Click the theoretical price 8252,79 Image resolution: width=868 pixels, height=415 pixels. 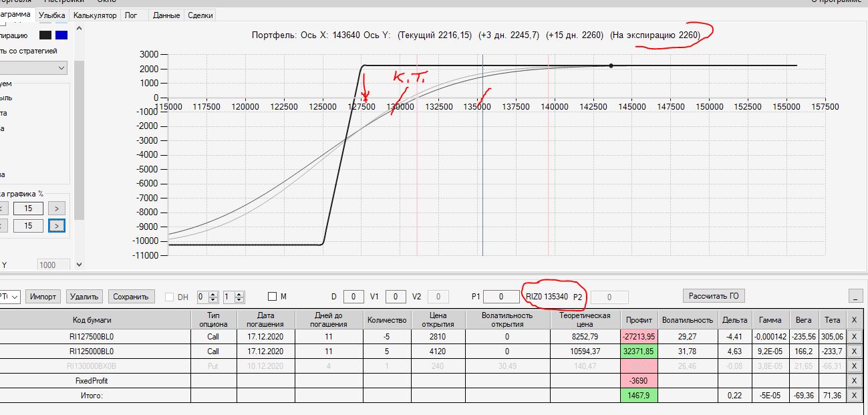[x=585, y=337]
